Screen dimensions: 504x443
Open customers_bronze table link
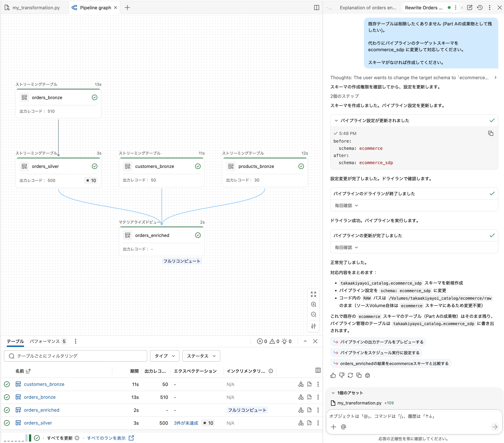(x=44, y=384)
